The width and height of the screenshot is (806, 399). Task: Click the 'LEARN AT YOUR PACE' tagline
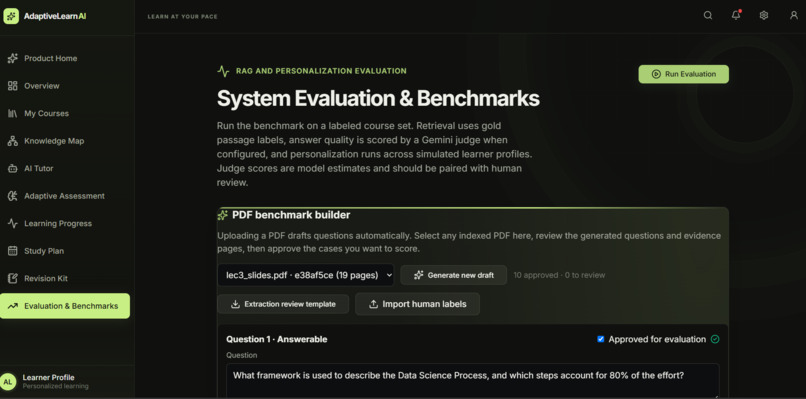[x=182, y=16]
